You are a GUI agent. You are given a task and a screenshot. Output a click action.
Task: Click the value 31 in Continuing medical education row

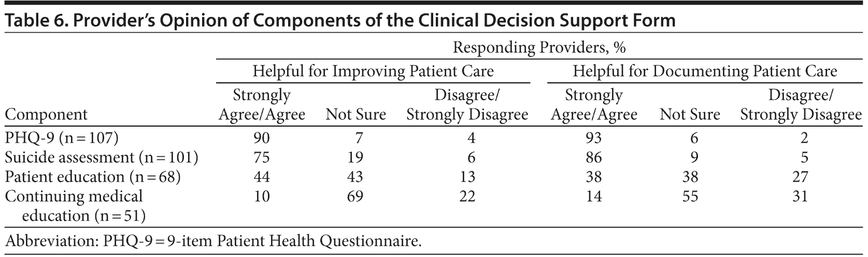click(800, 196)
